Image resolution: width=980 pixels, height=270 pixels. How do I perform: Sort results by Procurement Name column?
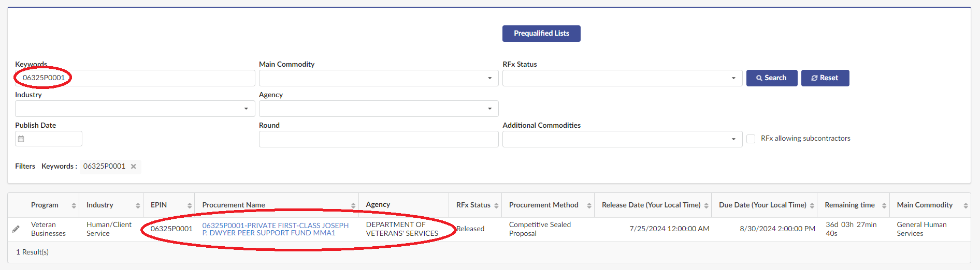[x=353, y=206]
